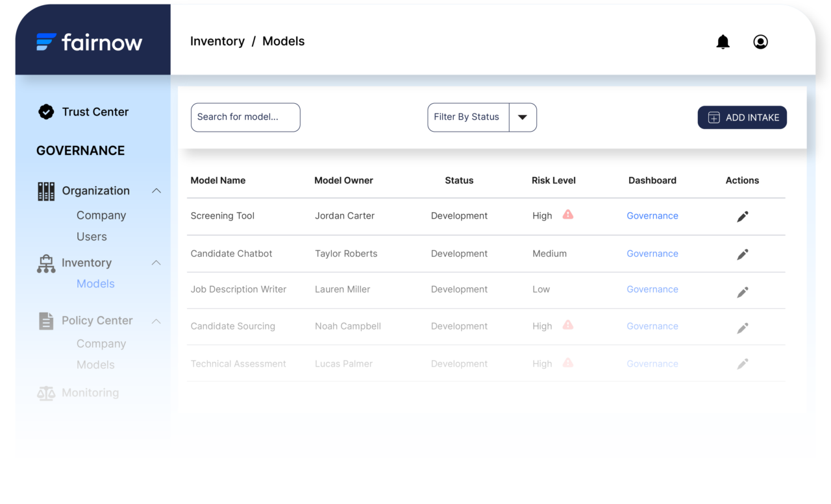Click the ADD INTAKE button

tap(742, 117)
